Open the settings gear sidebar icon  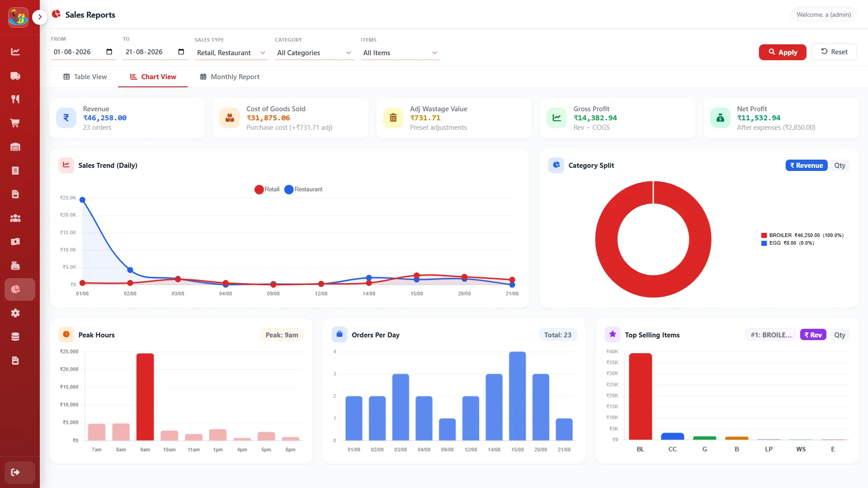click(15, 313)
